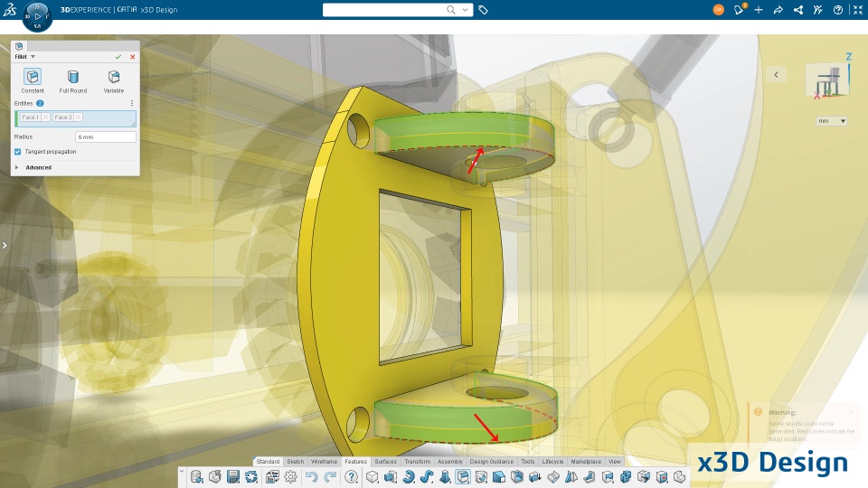
Task: Click the Undo arrow
Action: tap(312, 477)
